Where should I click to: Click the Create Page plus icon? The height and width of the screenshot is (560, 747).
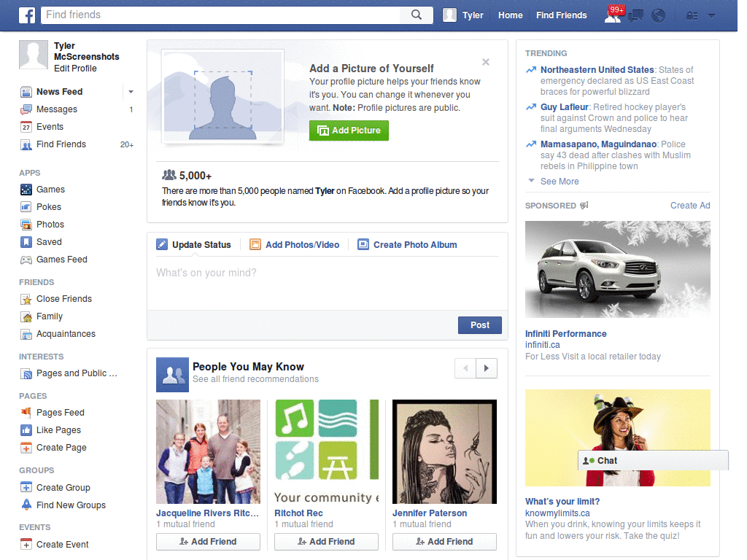tap(26, 448)
